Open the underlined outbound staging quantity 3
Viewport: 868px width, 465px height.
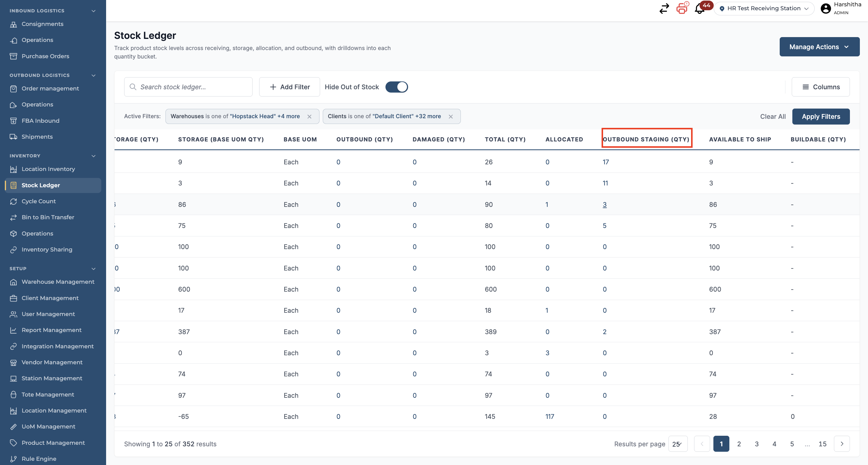605,204
